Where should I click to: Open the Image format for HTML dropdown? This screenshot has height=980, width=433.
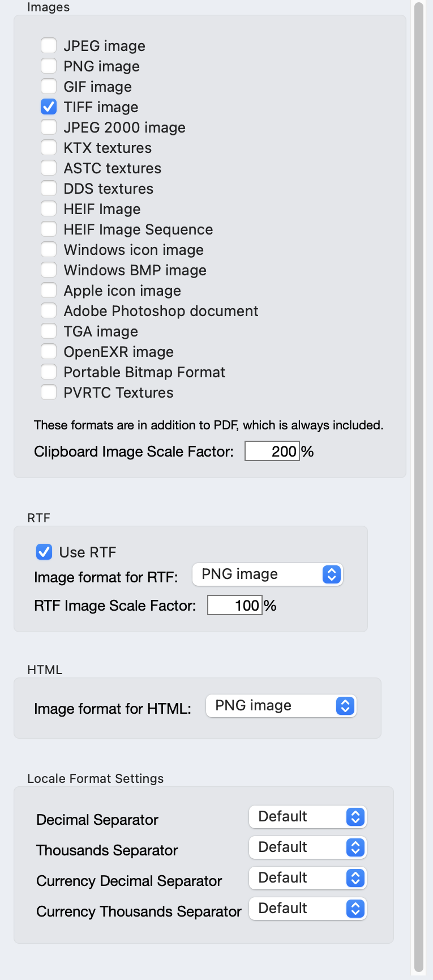[281, 706]
